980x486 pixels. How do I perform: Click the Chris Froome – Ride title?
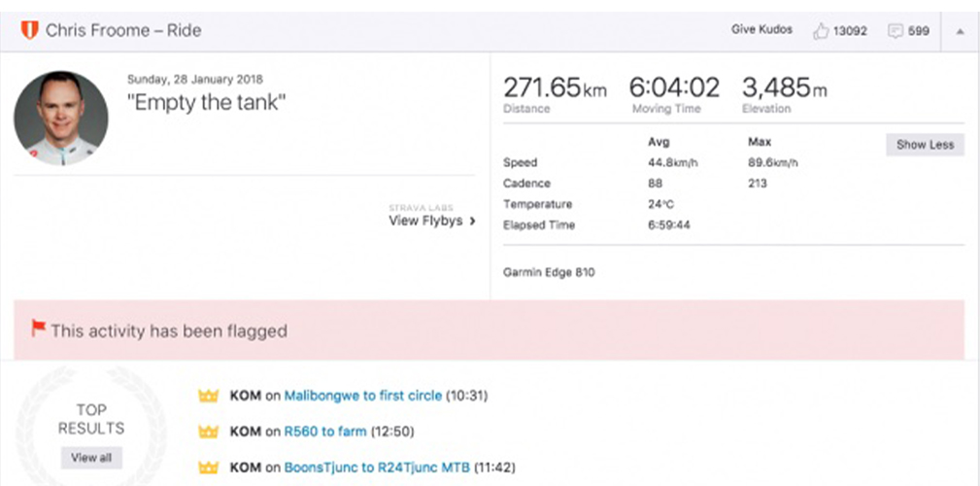(x=123, y=30)
